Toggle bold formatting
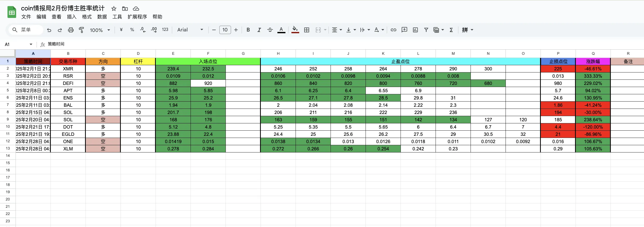This screenshot has width=644, height=227. (248, 30)
